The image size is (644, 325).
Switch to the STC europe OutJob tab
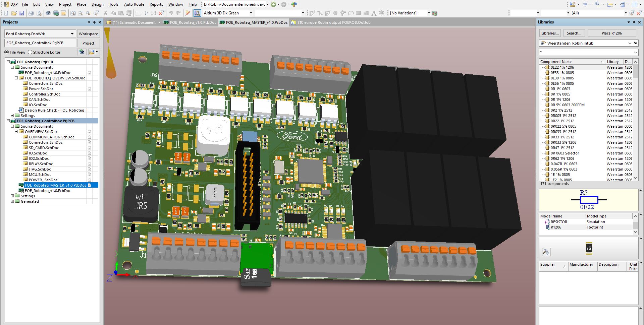click(331, 22)
